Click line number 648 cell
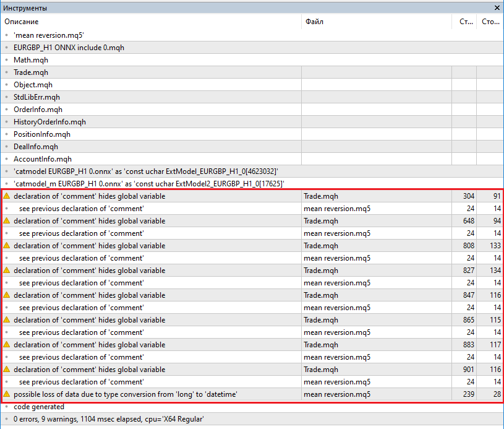 coord(464,221)
